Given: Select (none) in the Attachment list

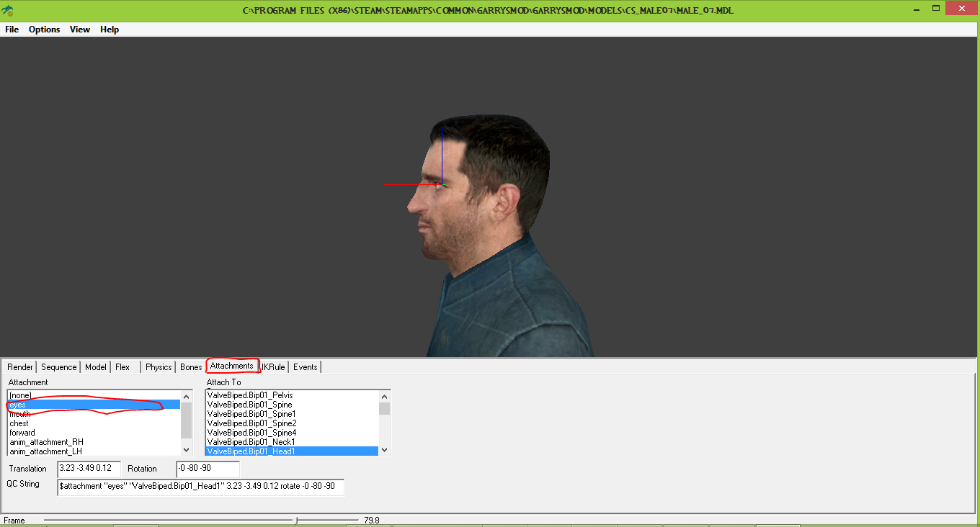Looking at the screenshot, I should click(x=94, y=395).
